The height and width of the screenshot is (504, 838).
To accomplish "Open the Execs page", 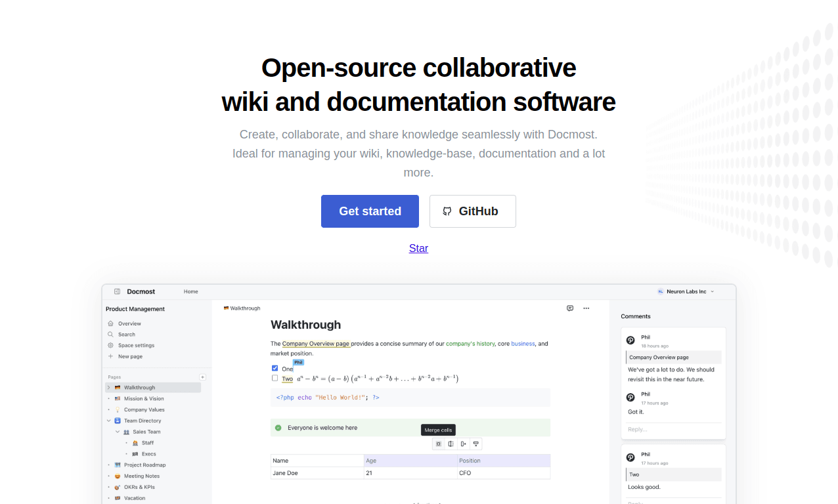I will click(149, 454).
